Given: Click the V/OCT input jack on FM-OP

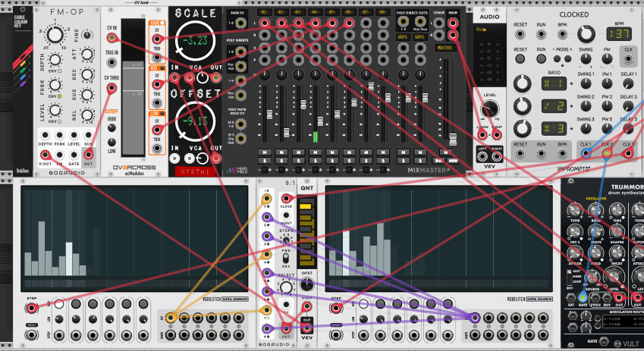Looking at the screenshot, I should 45,155.
